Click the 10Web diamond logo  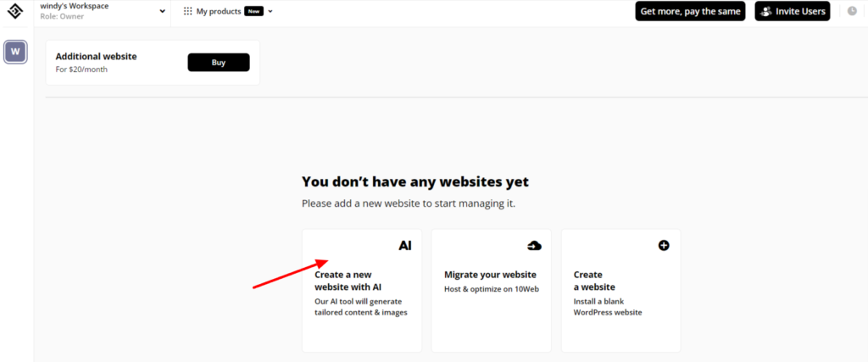pos(15,10)
